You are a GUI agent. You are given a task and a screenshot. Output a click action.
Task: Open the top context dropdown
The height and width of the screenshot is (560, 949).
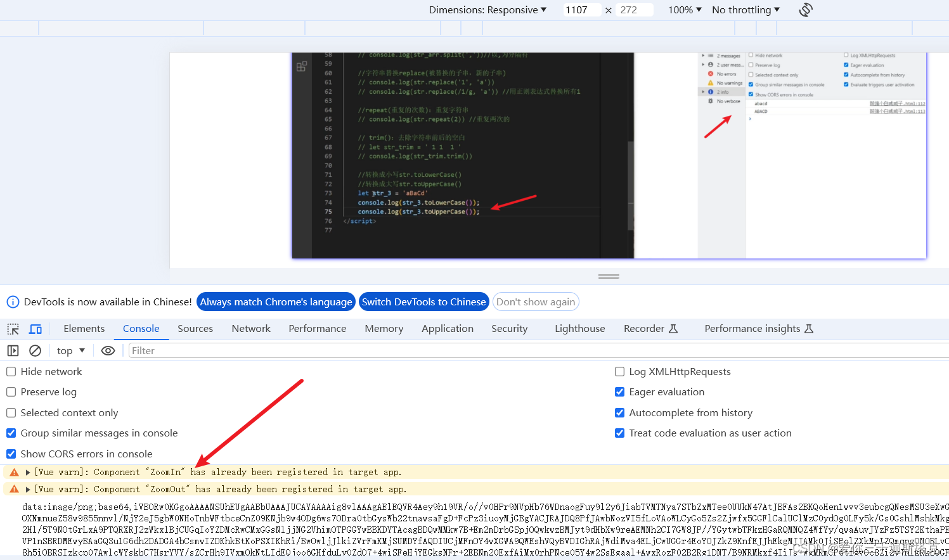pyautogui.click(x=70, y=350)
